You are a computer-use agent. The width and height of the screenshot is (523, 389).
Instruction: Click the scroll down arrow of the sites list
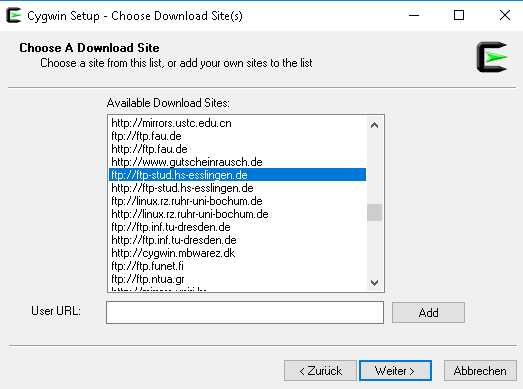click(375, 283)
